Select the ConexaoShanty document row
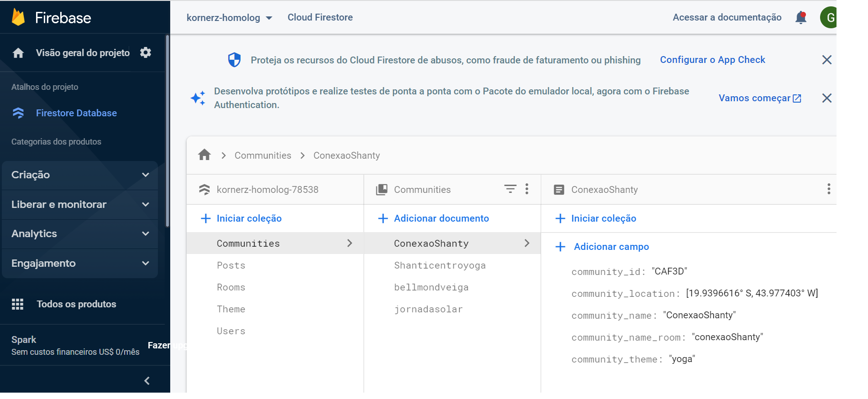This screenshot has height=399, width=868. pos(452,244)
